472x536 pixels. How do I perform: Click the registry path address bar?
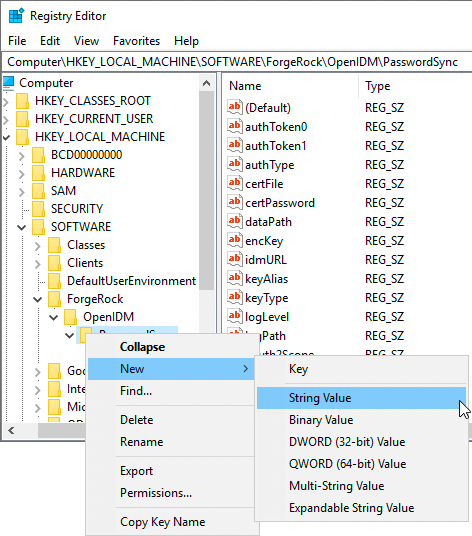pyautogui.click(x=237, y=62)
